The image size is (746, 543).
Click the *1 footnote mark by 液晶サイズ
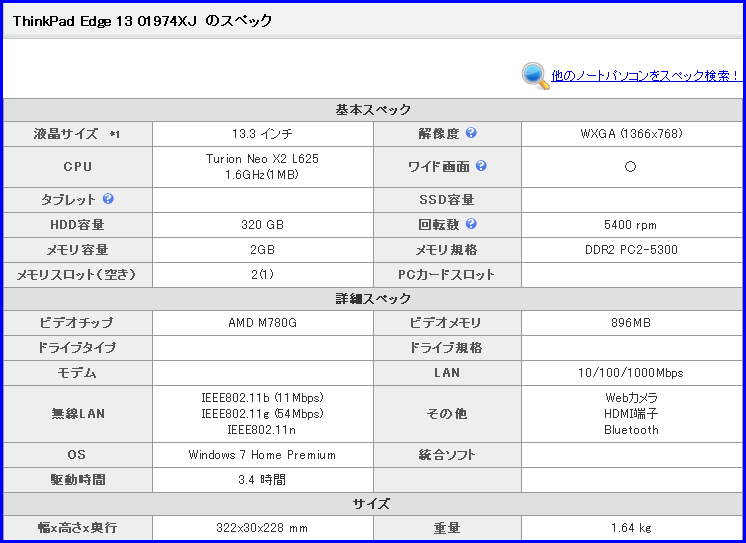click(x=115, y=134)
